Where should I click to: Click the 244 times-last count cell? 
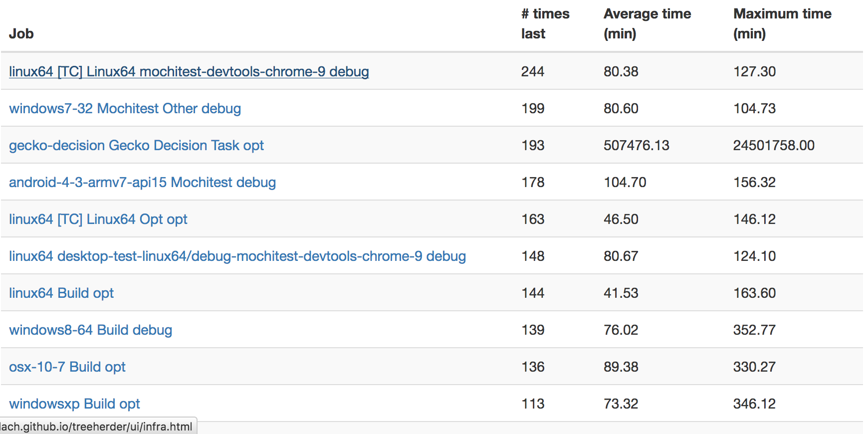click(532, 72)
